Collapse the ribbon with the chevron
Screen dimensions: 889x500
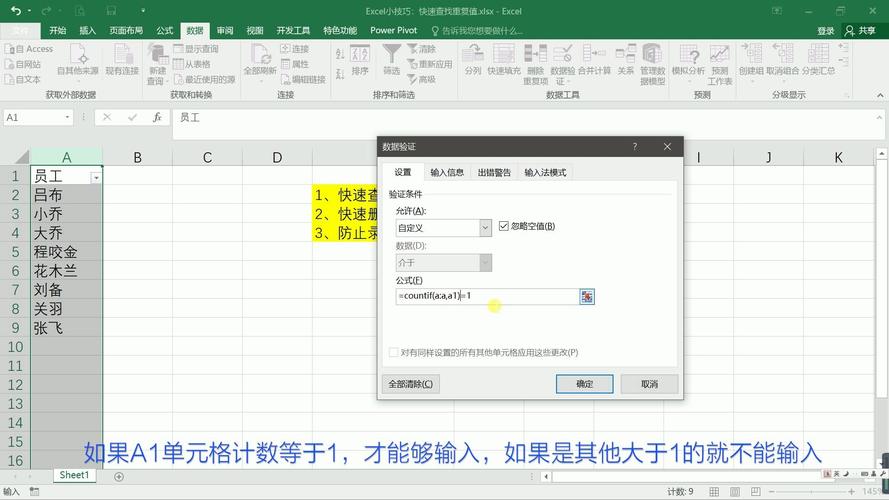pyautogui.click(x=880, y=95)
